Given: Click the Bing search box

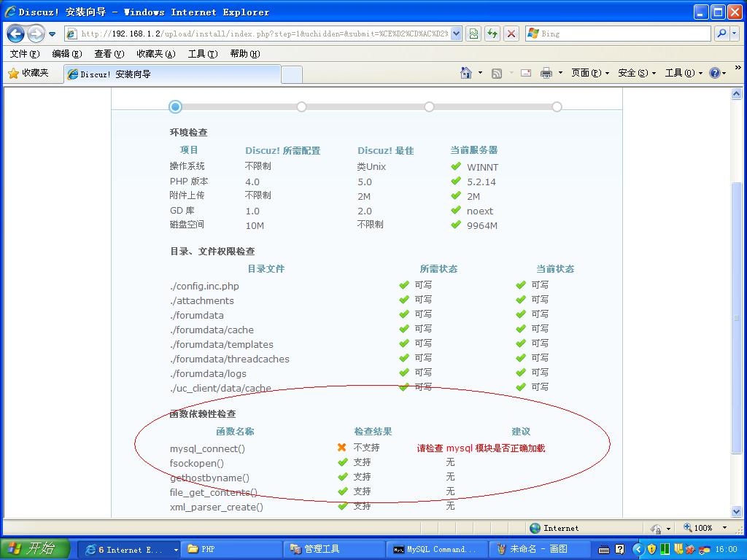Looking at the screenshot, I should [x=618, y=34].
